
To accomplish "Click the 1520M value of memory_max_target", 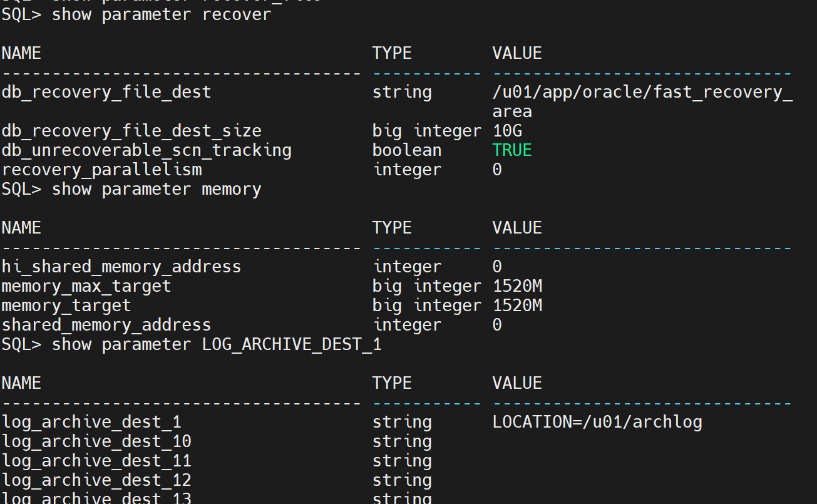I will tap(517, 286).
